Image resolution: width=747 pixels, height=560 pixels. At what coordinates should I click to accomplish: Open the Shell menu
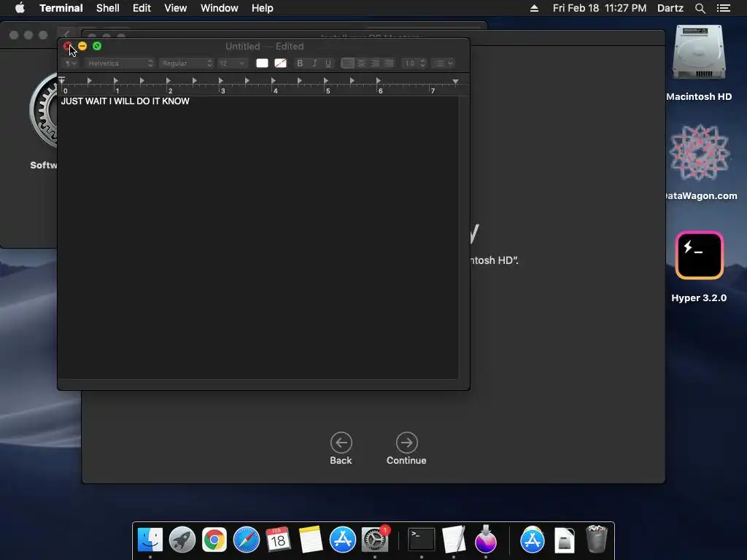tap(108, 8)
